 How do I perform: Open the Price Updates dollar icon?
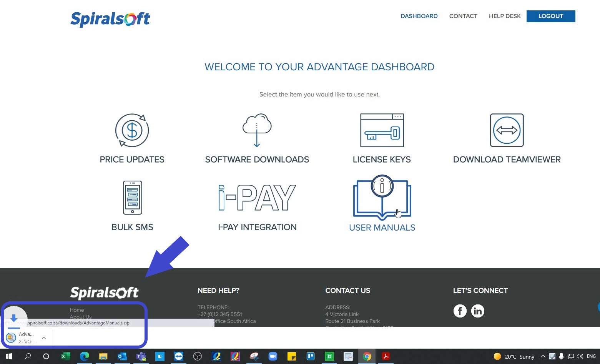pyautogui.click(x=132, y=130)
